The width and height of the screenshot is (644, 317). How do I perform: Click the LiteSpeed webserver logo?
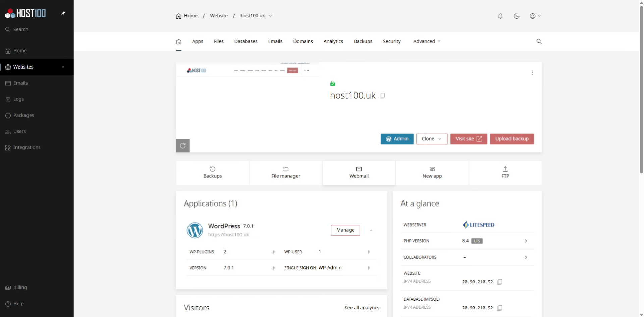click(478, 225)
